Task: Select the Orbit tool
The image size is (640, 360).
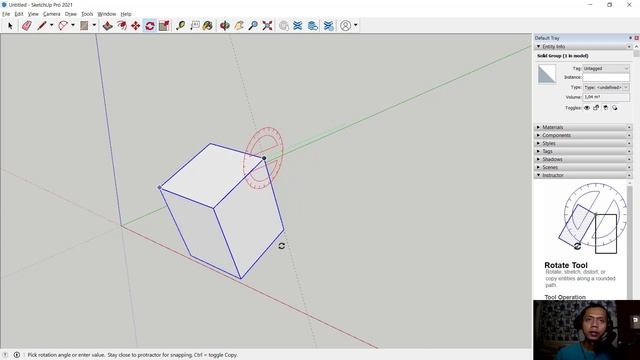Action: click(x=224, y=26)
